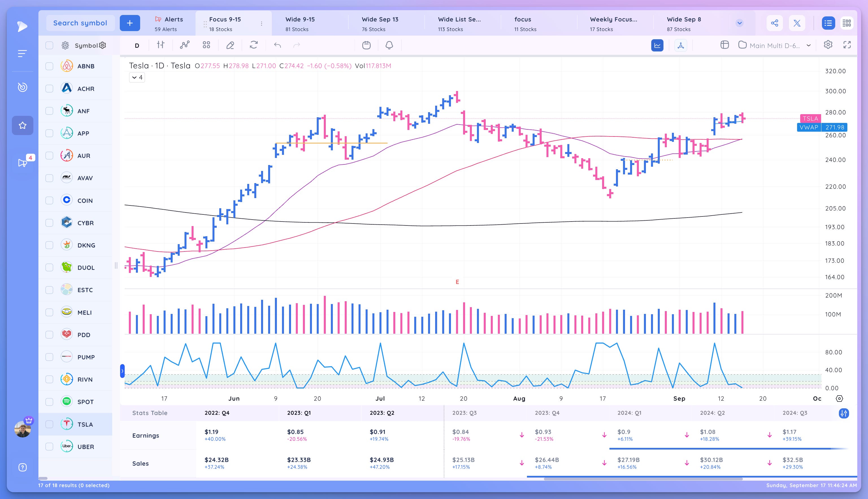
Task: Expand the indicator pane side arrow
Action: [122, 371]
